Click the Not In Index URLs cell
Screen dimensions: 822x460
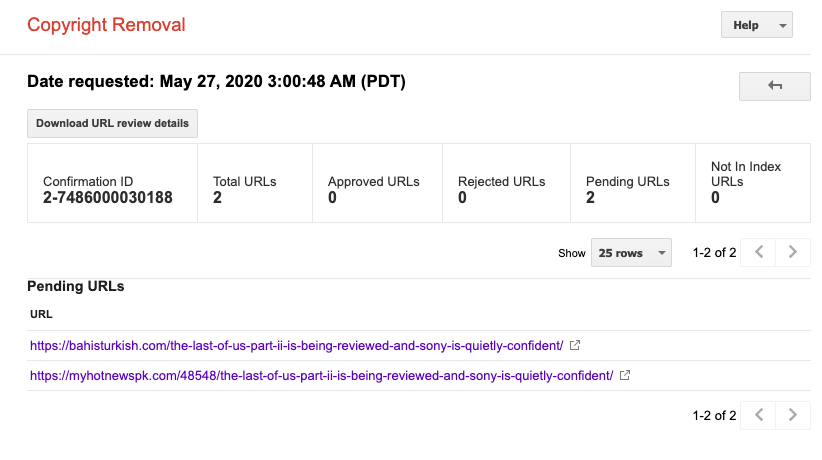753,183
